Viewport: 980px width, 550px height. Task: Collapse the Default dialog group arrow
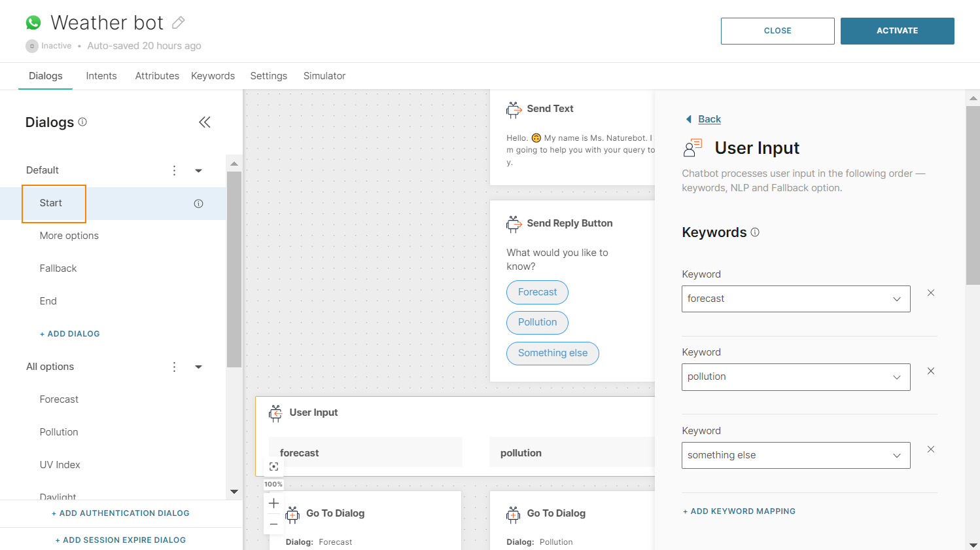[x=198, y=170]
